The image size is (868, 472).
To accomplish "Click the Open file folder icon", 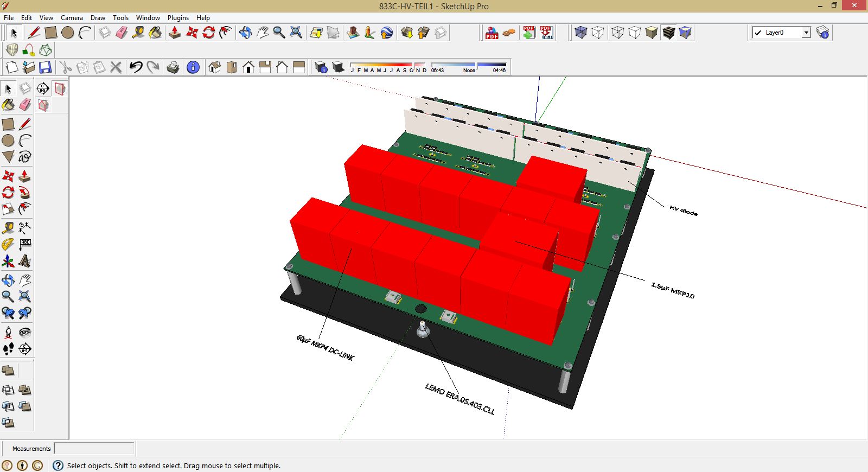I will [29, 67].
